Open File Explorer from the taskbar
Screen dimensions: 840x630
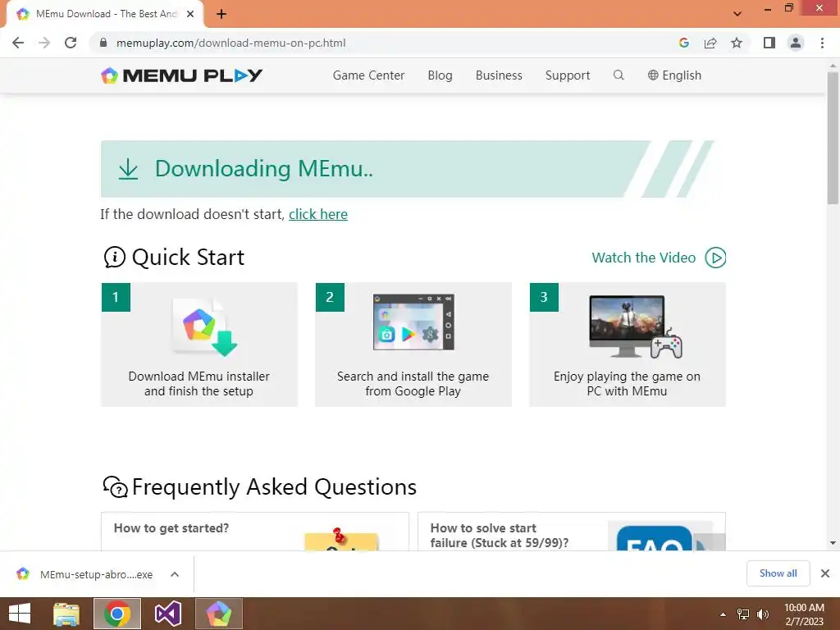pyautogui.click(x=66, y=614)
